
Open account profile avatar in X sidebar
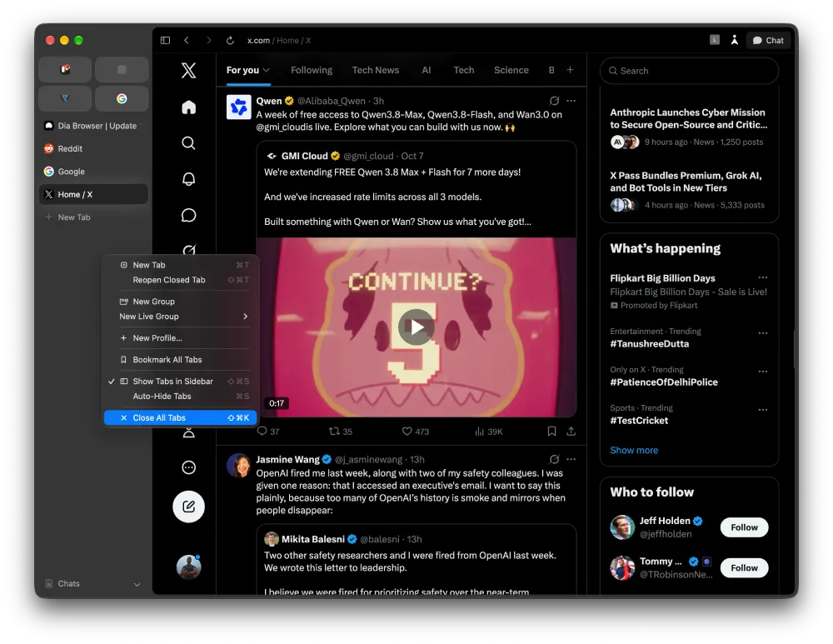pyautogui.click(x=188, y=567)
